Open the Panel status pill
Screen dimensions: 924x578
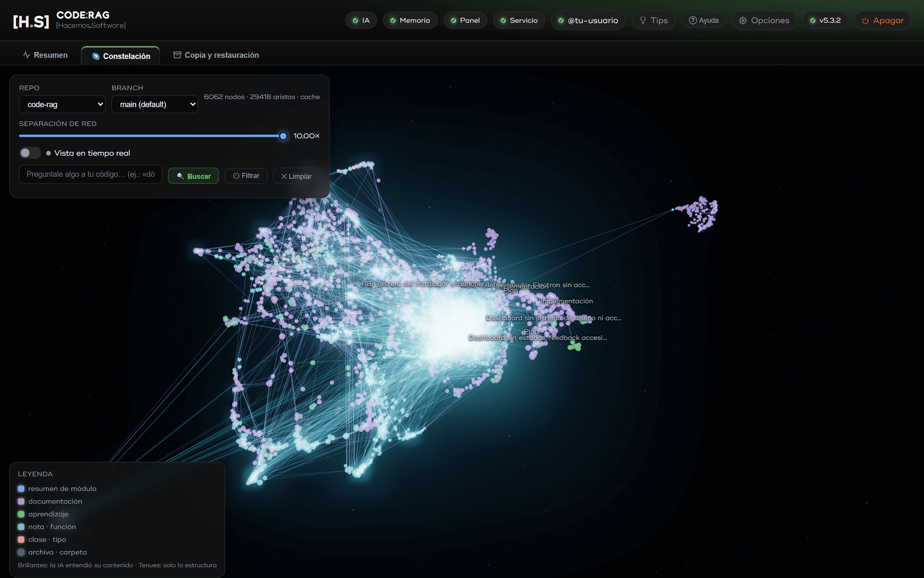465,20
